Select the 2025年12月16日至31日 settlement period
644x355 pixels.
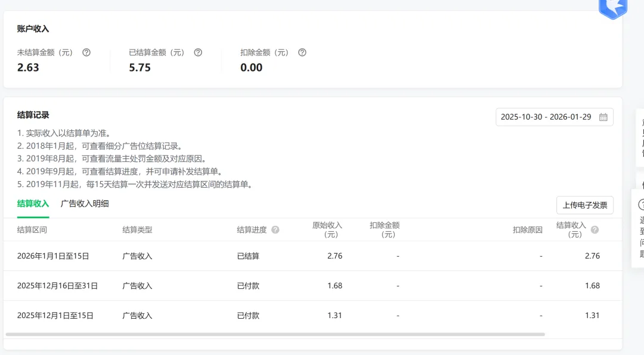coord(57,286)
